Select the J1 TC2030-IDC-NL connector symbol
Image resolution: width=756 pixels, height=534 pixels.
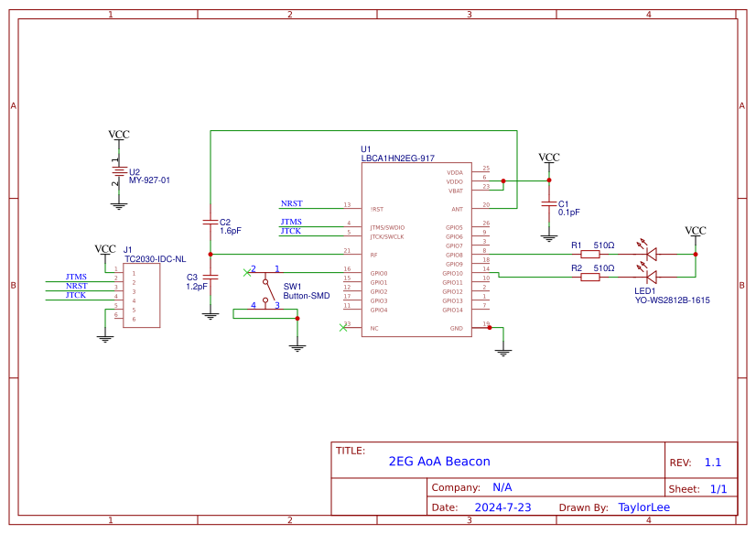pyautogui.click(x=142, y=295)
